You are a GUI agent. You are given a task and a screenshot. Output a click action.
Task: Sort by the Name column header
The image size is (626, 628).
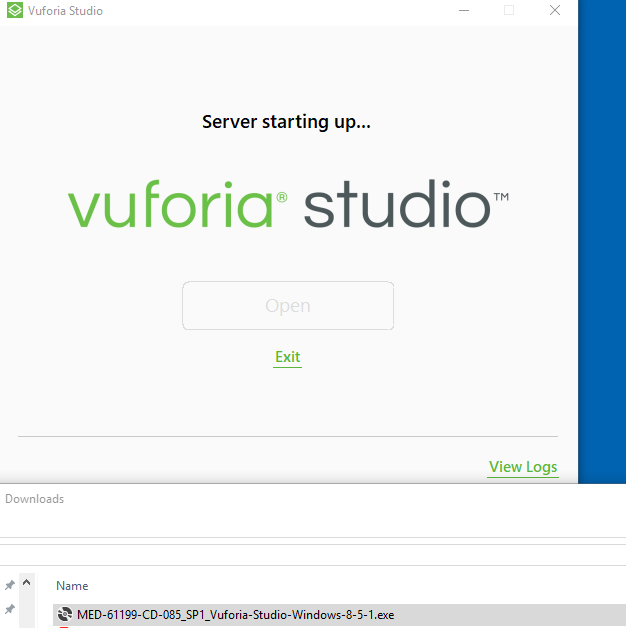tap(72, 586)
